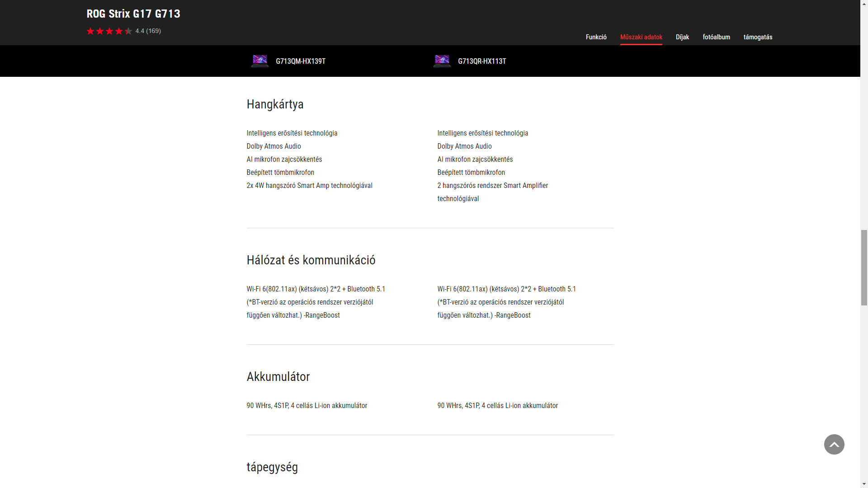Click right 'Beépített tömbmikrofon' text

point(471,173)
